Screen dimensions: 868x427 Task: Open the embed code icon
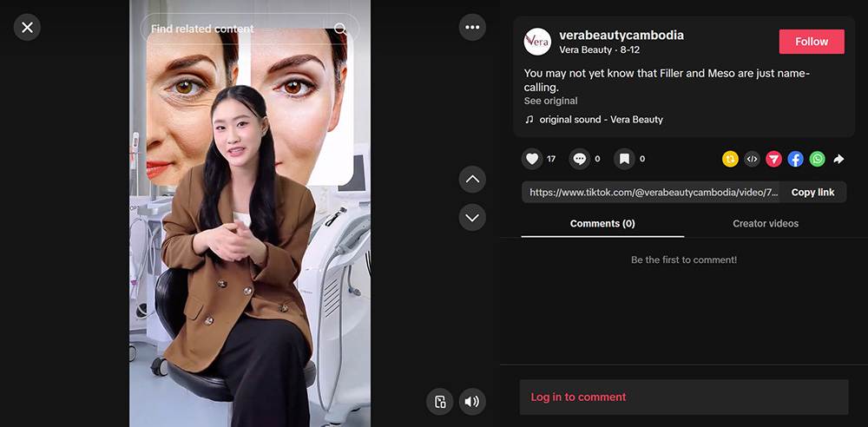coord(752,159)
